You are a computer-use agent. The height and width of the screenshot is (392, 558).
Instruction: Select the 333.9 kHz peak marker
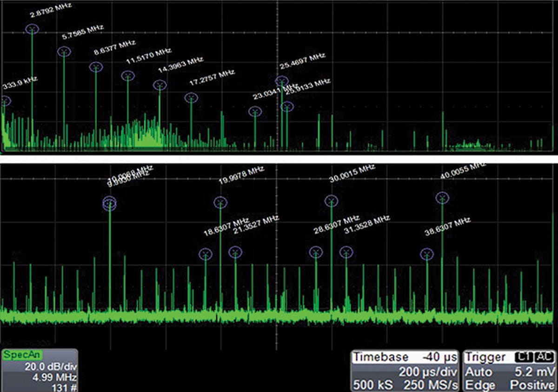[5, 101]
